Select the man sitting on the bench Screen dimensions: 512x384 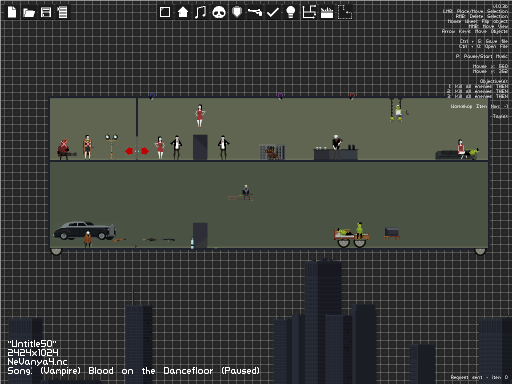point(246,192)
